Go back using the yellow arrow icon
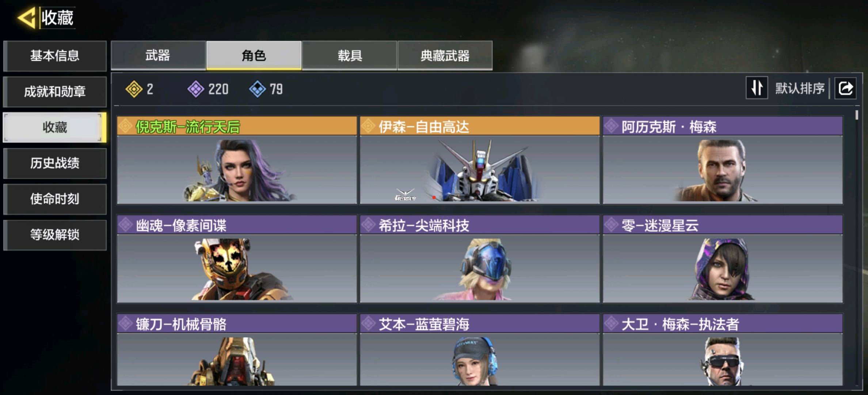Image resolution: width=868 pixels, height=395 pixels. [x=27, y=18]
